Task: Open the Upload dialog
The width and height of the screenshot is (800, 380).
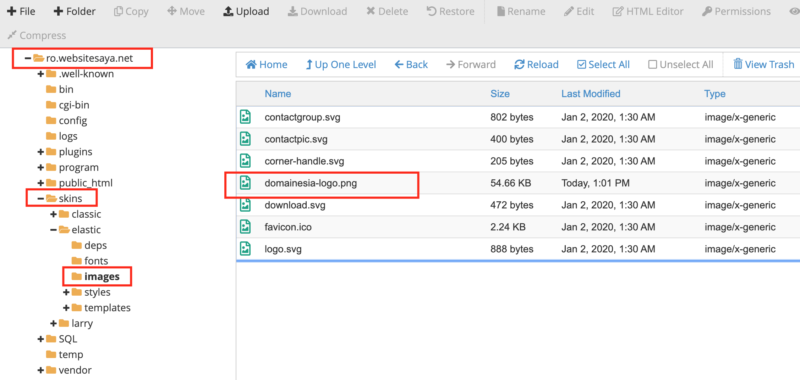Action: tap(246, 11)
